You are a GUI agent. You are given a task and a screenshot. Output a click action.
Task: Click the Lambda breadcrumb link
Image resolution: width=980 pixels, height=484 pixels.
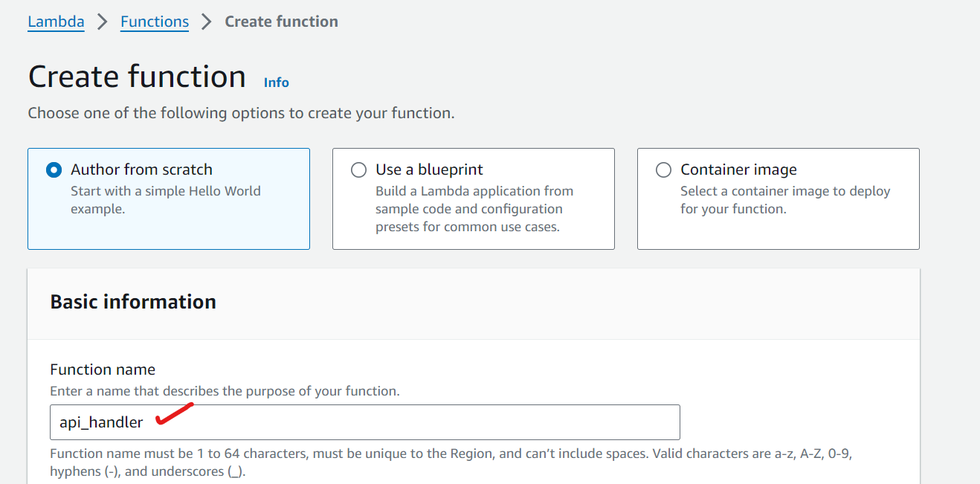coord(56,22)
